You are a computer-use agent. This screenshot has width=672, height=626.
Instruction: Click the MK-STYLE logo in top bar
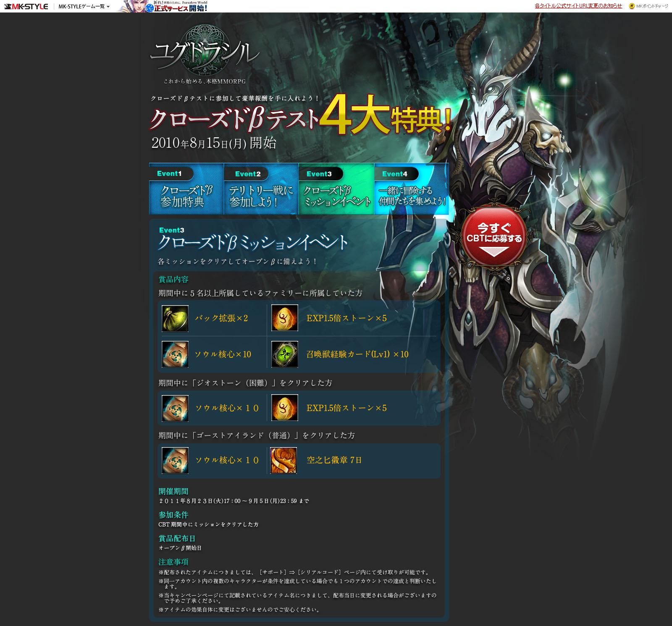pyautogui.click(x=26, y=6)
